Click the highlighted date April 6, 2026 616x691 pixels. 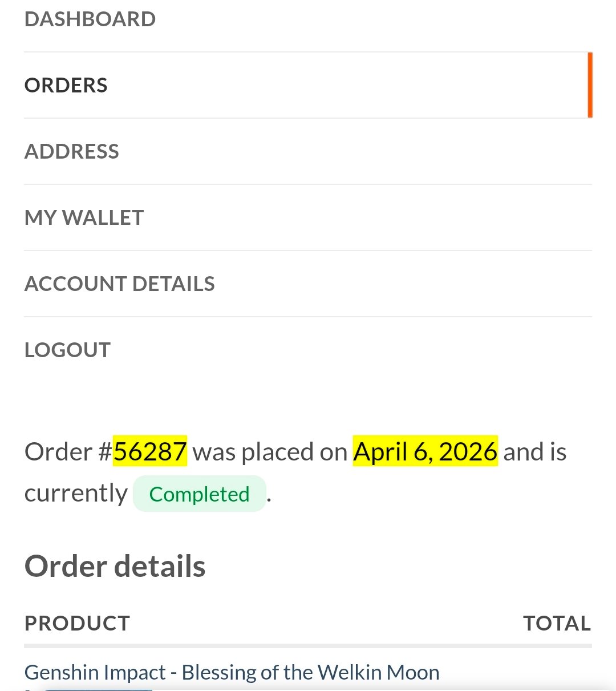pyautogui.click(x=425, y=452)
